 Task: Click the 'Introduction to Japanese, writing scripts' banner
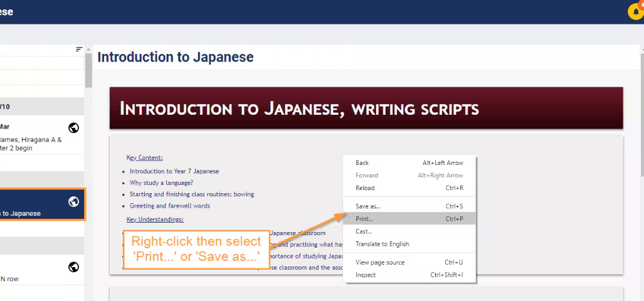[366, 108]
